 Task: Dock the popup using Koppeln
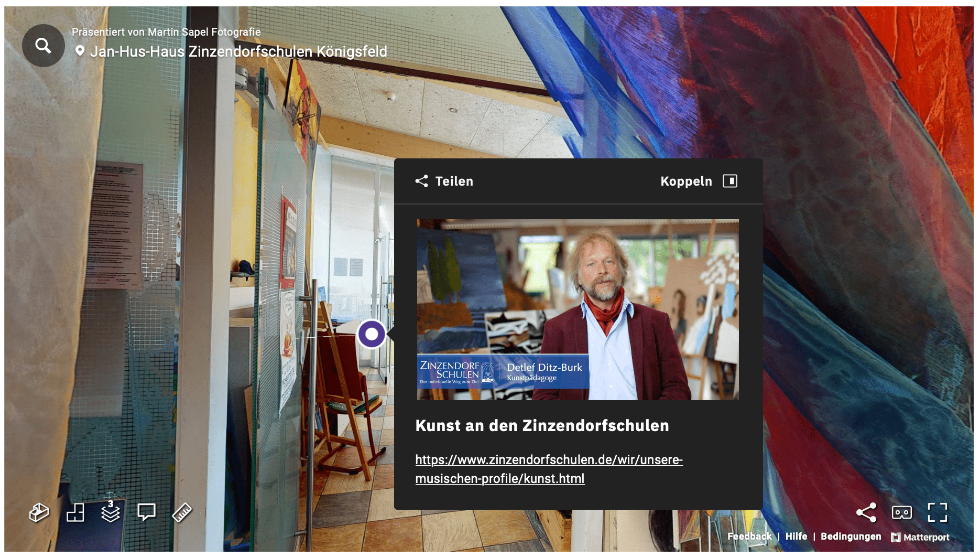(699, 181)
